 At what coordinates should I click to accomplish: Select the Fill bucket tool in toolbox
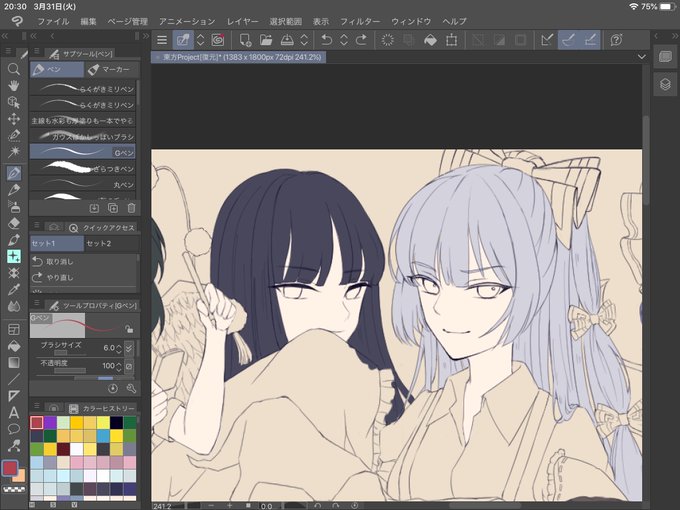click(x=14, y=346)
